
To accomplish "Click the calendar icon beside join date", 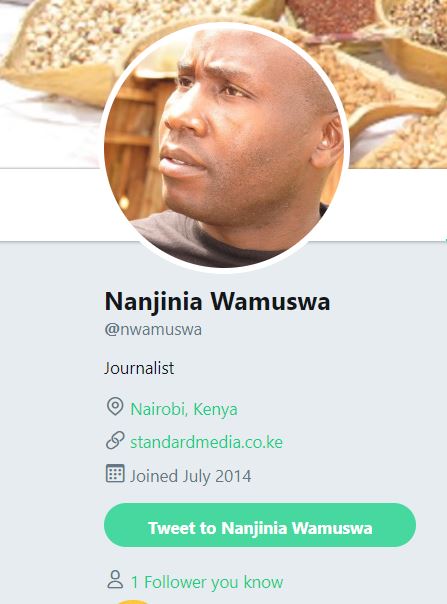I will [115, 473].
